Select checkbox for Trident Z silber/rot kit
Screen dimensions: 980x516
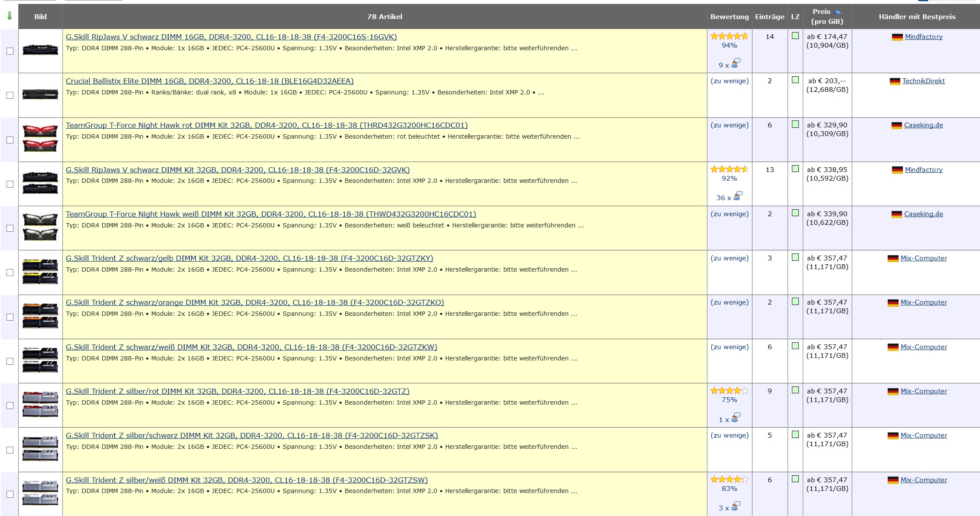pyautogui.click(x=10, y=406)
